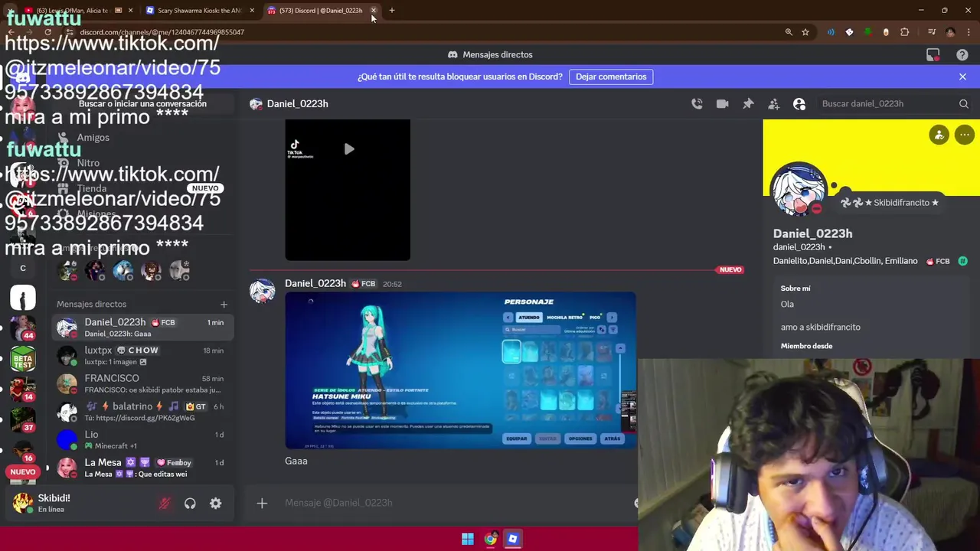Open Chrome from the taskbar
Screen dimensions: 980x551
(491, 539)
